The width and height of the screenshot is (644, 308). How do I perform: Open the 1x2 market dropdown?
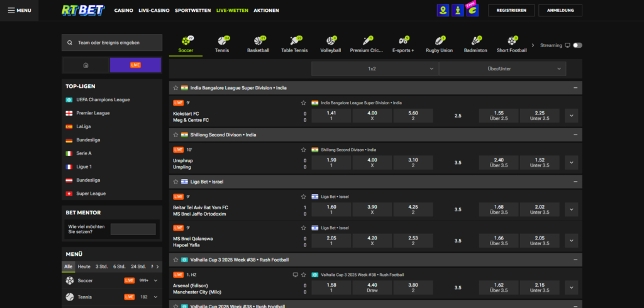click(x=374, y=69)
